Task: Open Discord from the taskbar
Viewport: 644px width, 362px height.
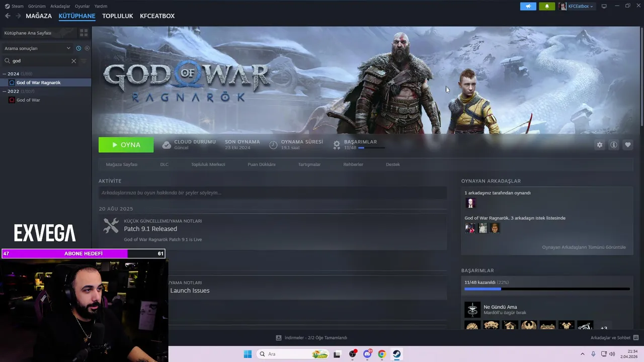Action: pos(367,354)
